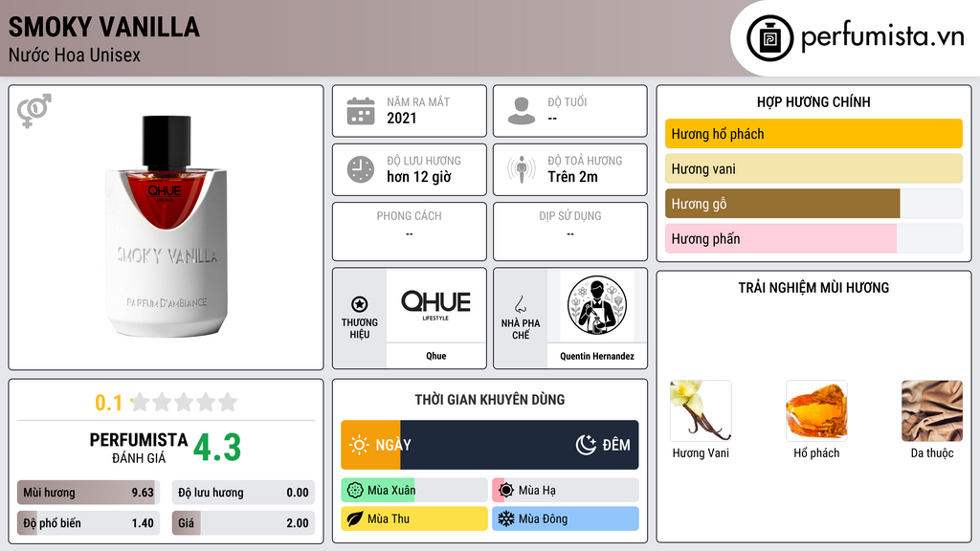Click the Mùa Xuân season bar

pyautogui.click(x=413, y=491)
